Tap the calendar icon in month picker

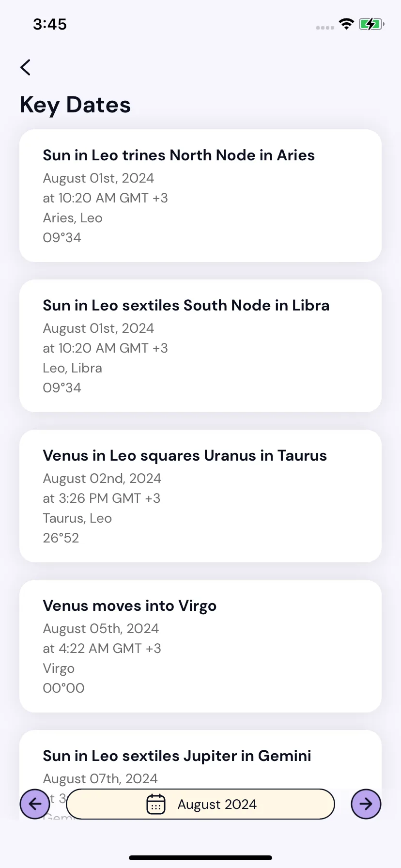[156, 804]
